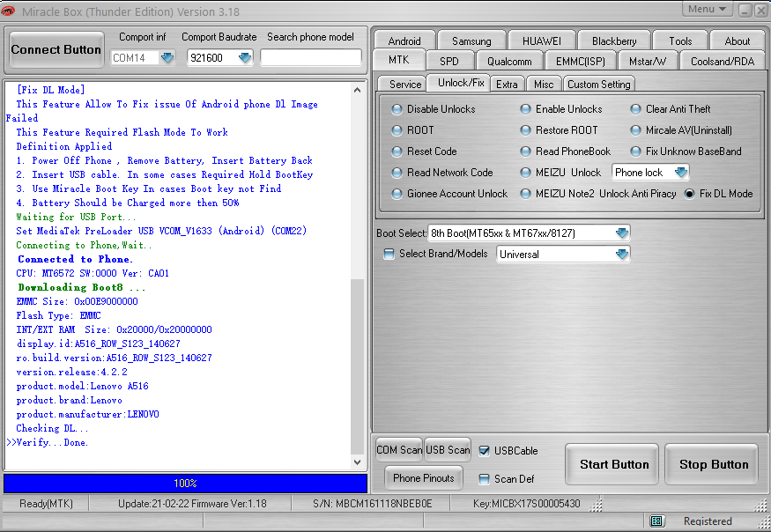The image size is (771, 532).
Task: Open the Custom Setting sub-tab
Action: tap(598, 84)
